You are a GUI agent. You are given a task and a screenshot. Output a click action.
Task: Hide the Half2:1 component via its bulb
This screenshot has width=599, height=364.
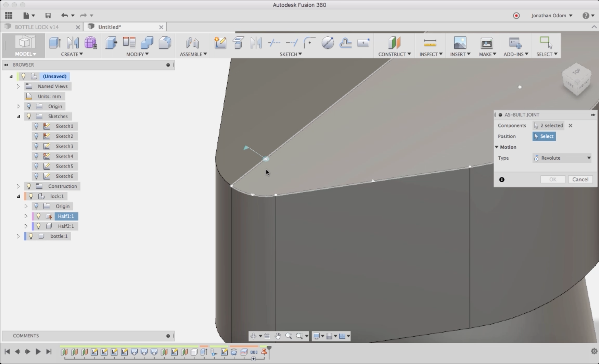pyautogui.click(x=39, y=226)
